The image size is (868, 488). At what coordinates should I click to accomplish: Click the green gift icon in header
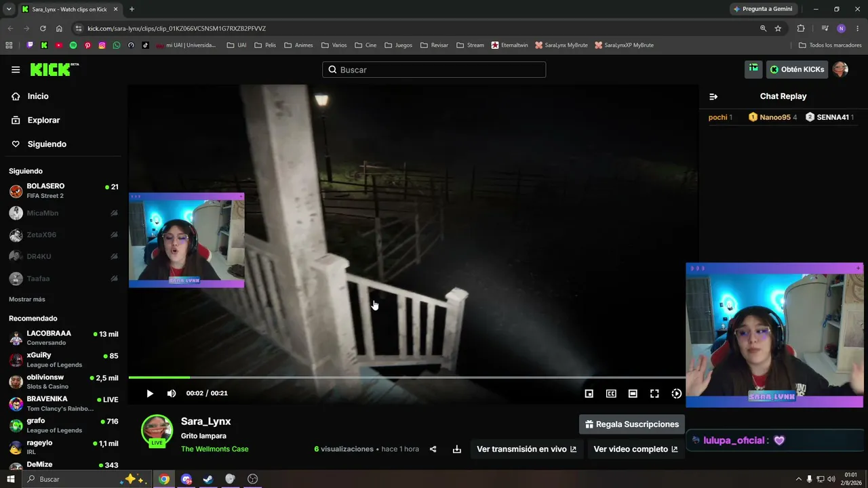[753, 69]
